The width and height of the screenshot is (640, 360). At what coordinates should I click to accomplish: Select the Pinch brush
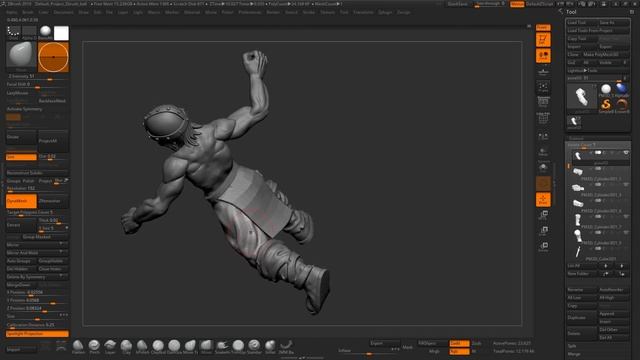(94, 347)
